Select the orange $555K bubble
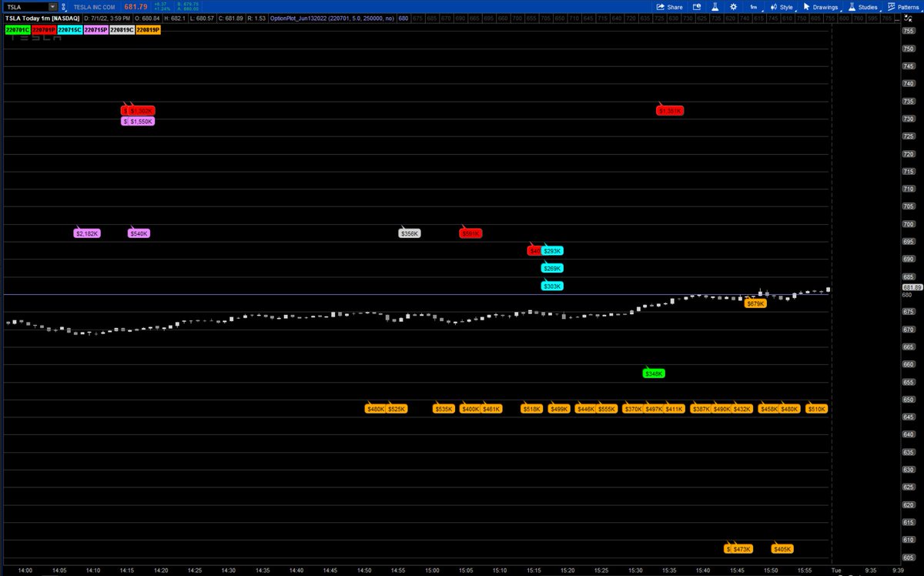Viewport: 924px width, 576px height. point(607,409)
